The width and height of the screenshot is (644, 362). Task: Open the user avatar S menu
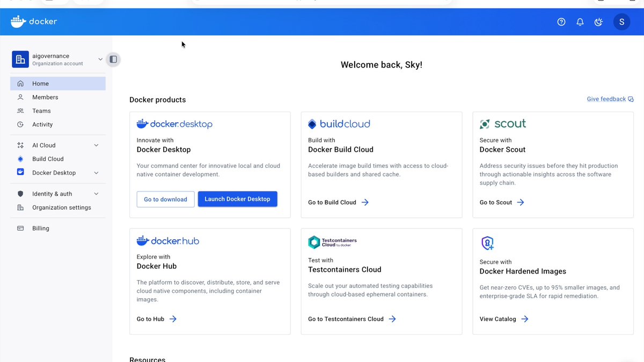coord(621,22)
